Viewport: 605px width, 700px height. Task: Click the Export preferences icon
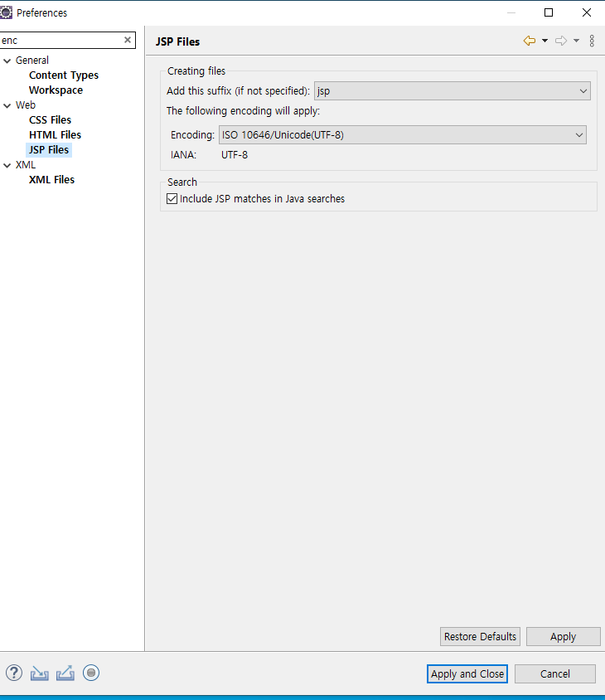click(65, 673)
